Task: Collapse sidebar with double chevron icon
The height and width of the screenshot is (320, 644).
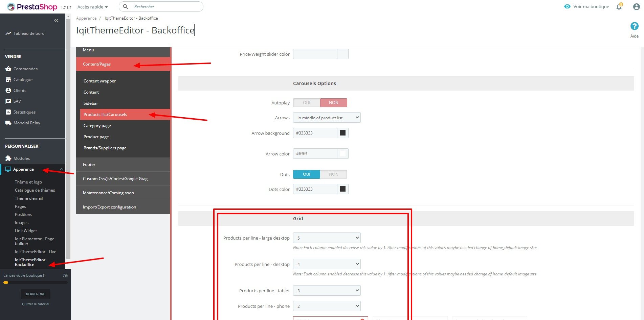Action: [x=56, y=21]
